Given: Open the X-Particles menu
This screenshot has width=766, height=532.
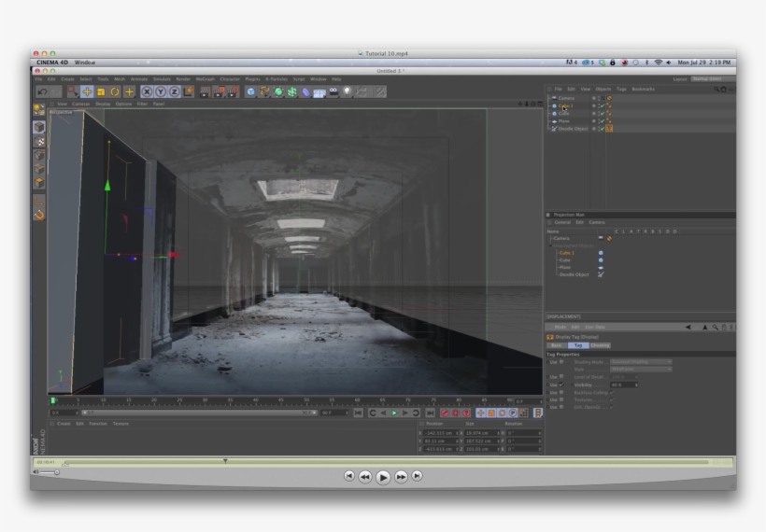Looking at the screenshot, I should coord(277,79).
